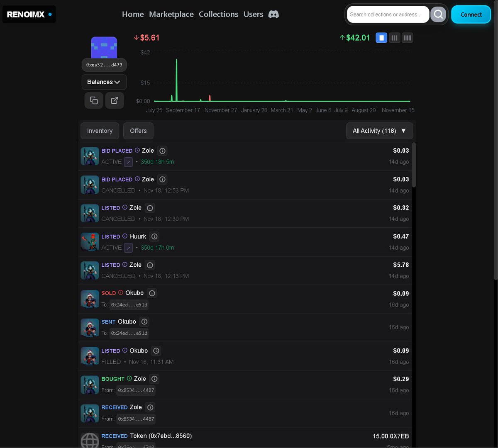The image size is (498, 448).
Task: Click LISTED status icon beside Huurk
Action: click(125, 236)
